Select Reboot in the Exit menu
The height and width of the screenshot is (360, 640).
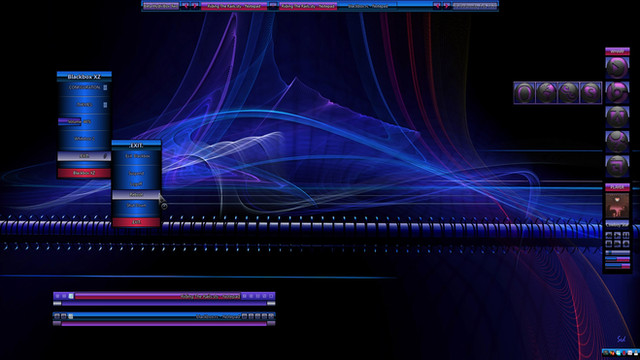point(136,195)
